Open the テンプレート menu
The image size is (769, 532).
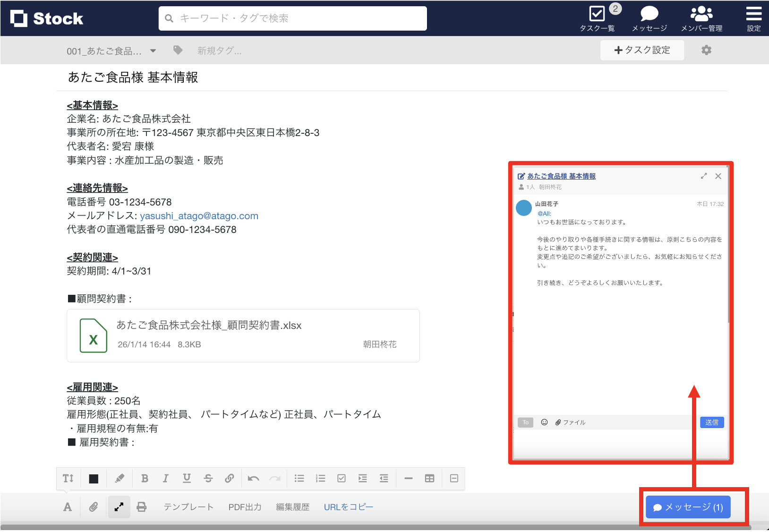(188, 506)
